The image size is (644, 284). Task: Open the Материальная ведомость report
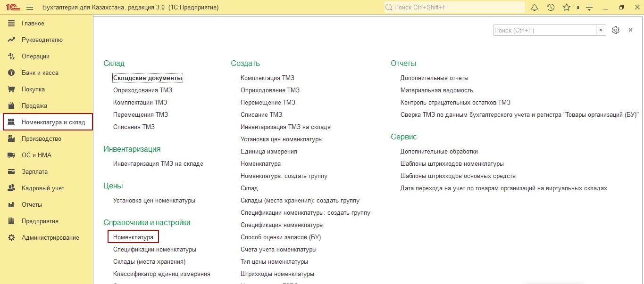(436, 90)
